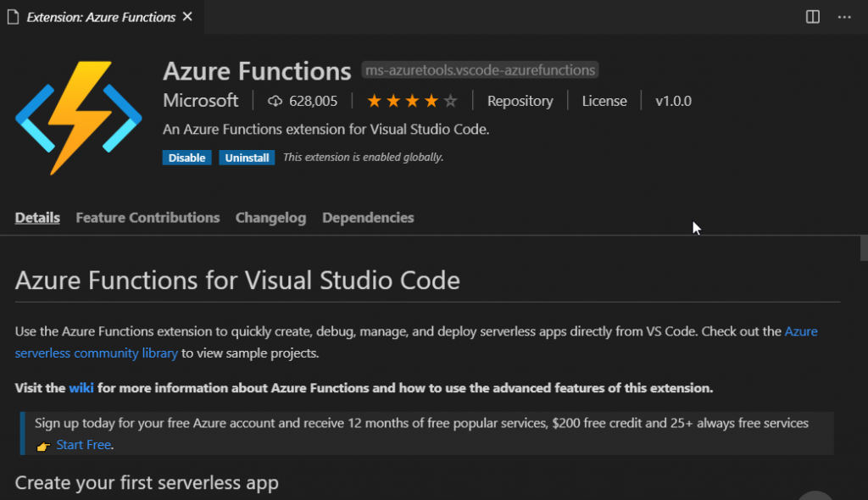
Task: Click the download cloud icon beside 628,005
Action: pos(275,101)
